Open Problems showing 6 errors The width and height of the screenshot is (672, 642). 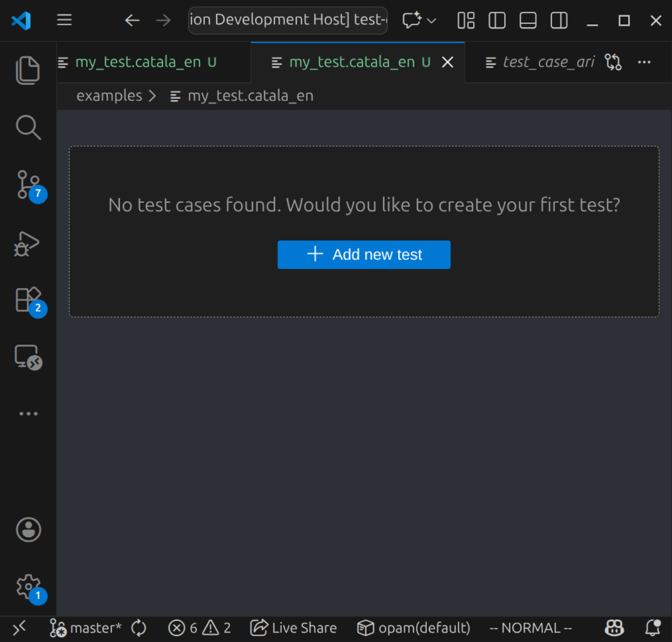(182, 629)
